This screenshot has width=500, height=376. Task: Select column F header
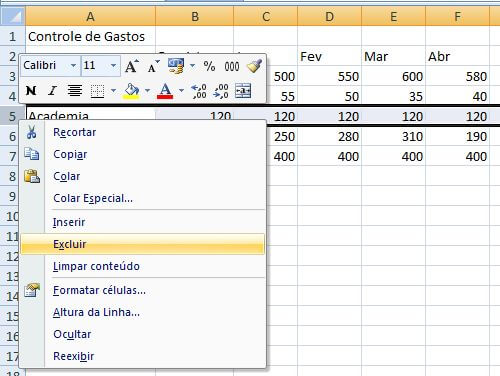(x=457, y=16)
